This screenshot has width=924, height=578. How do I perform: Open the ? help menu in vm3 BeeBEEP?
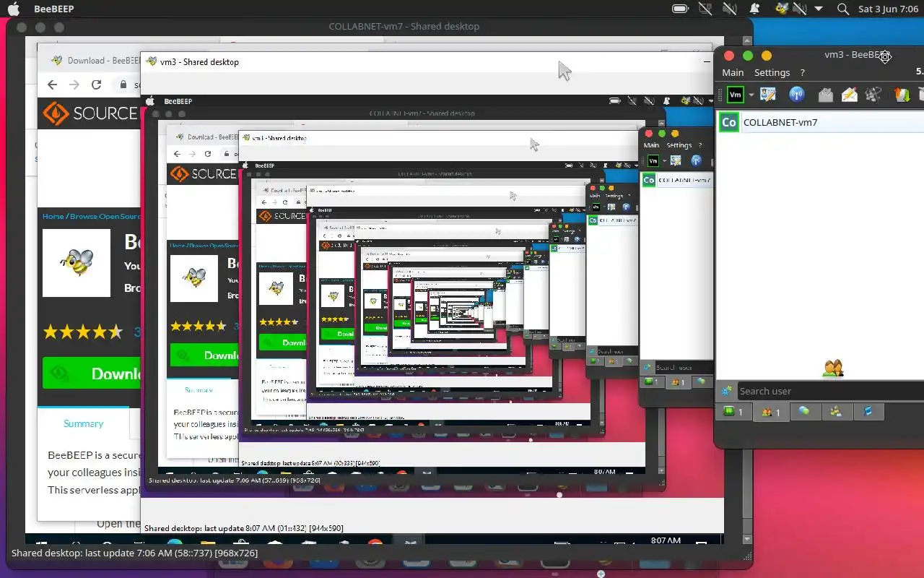(x=802, y=72)
